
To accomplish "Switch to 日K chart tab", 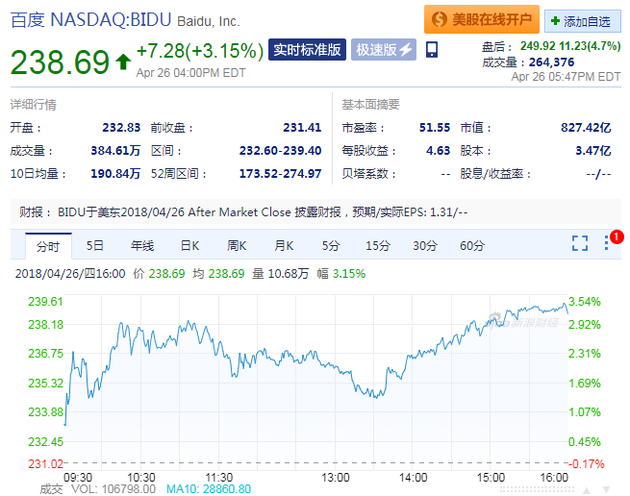I will click(x=190, y=245).
